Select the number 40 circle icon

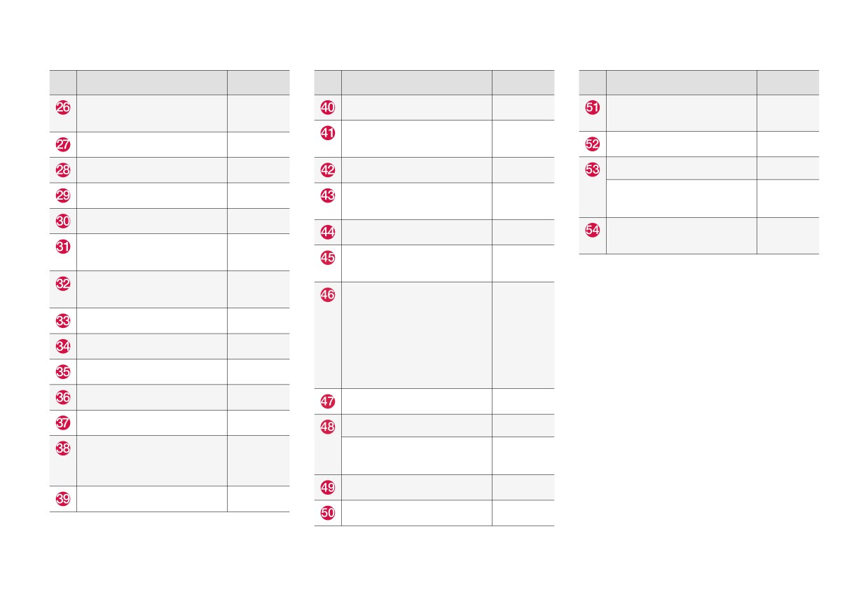click(328, 108)
